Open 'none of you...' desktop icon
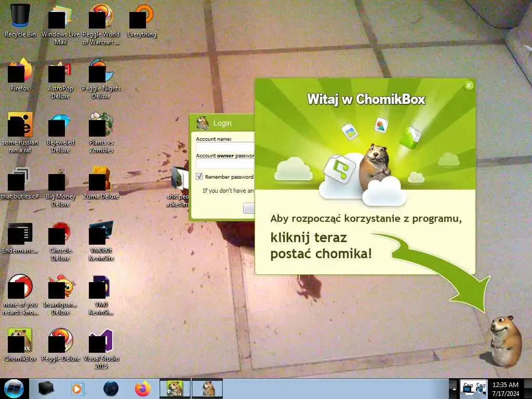Viewport: 532px width, 399px height. [20, 295]
